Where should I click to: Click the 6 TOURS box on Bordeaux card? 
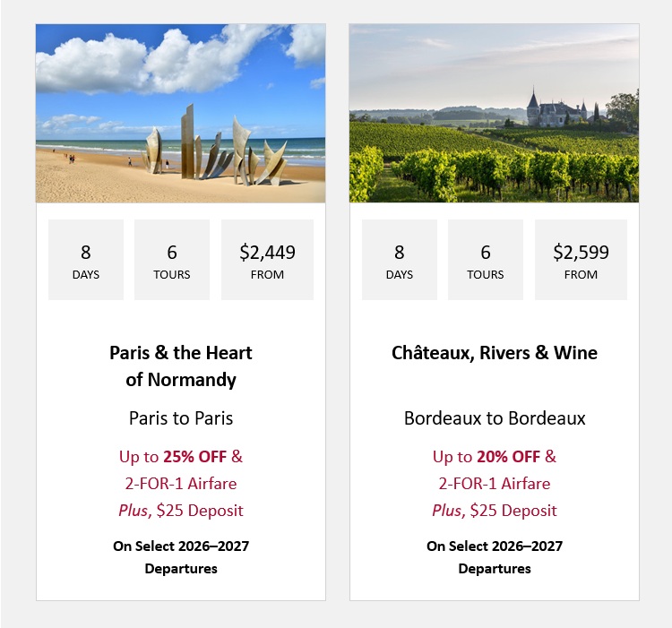click(x=486, y=260)
